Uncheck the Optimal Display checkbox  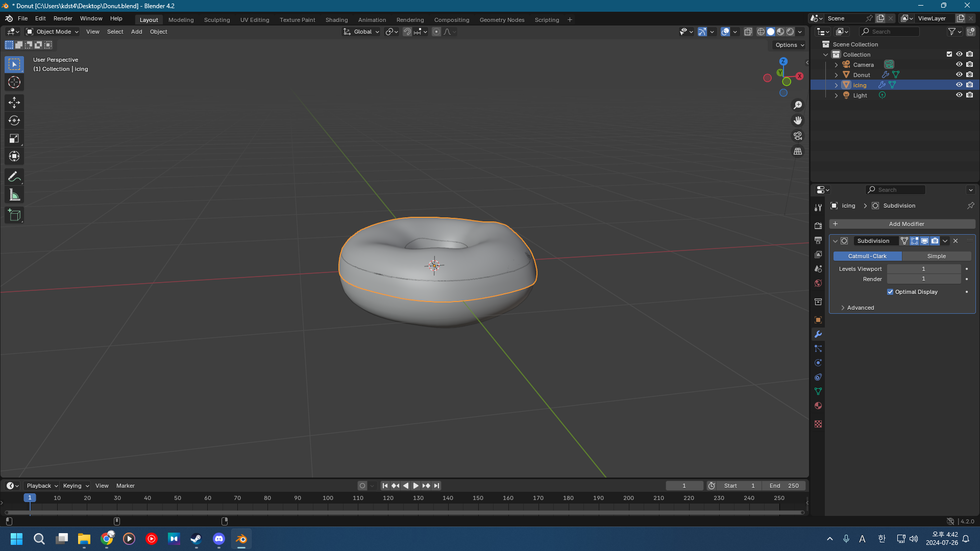[x=890, y=292]
